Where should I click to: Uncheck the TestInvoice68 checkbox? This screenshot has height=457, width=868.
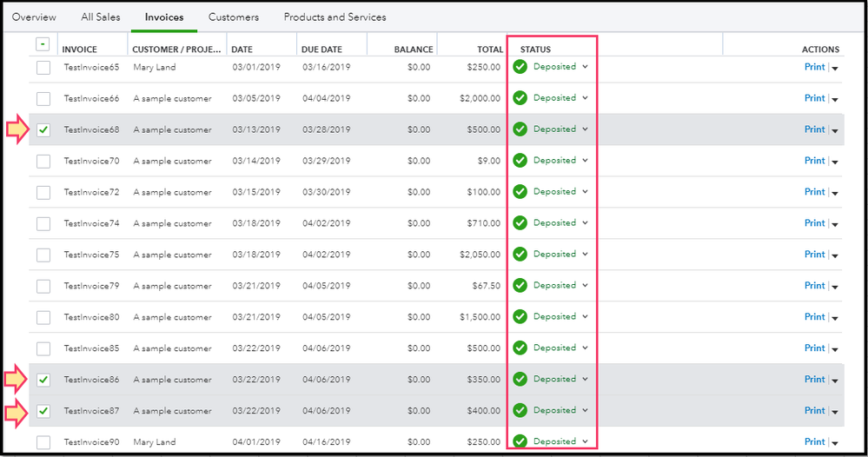(x=43, y=130)
